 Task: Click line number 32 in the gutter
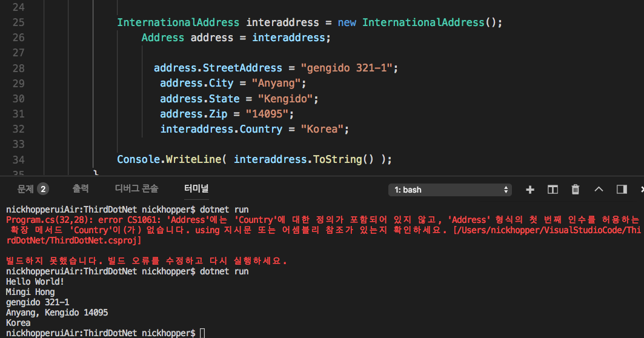pos(19,129)
